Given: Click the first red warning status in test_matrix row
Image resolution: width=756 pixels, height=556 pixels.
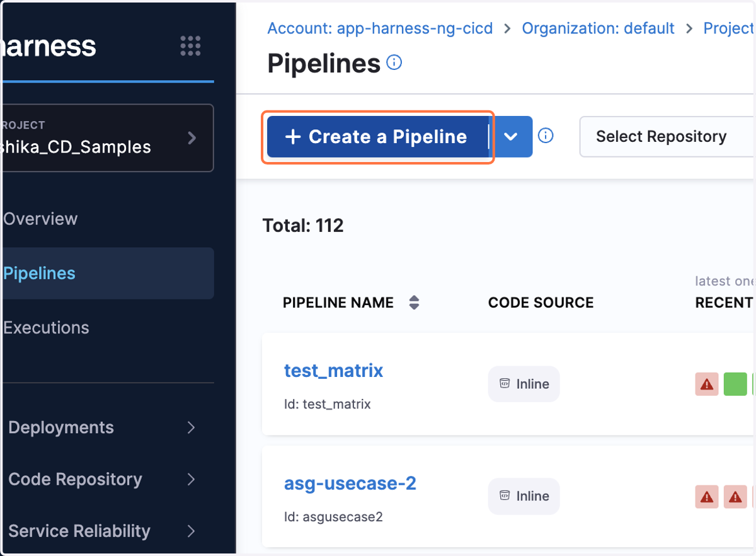Looking at the screenshot, I should pyautogui.click(x=707, y=384).
